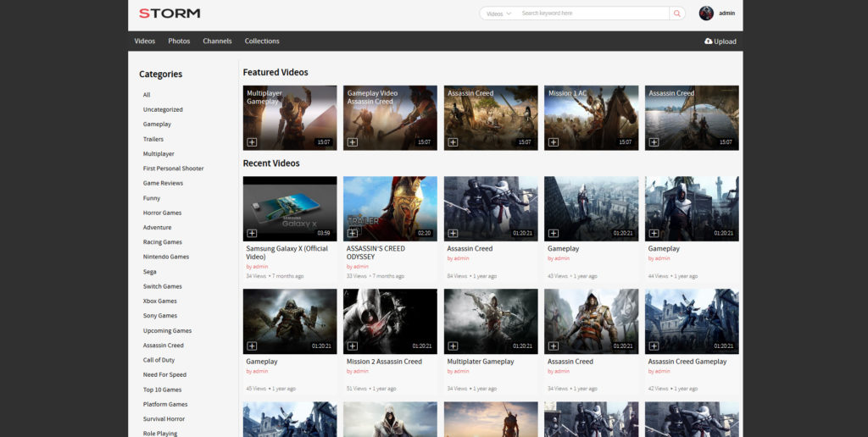Select the Top 10 Games category
The width and height of the screenshot is (868, 437).
(162, 390)
